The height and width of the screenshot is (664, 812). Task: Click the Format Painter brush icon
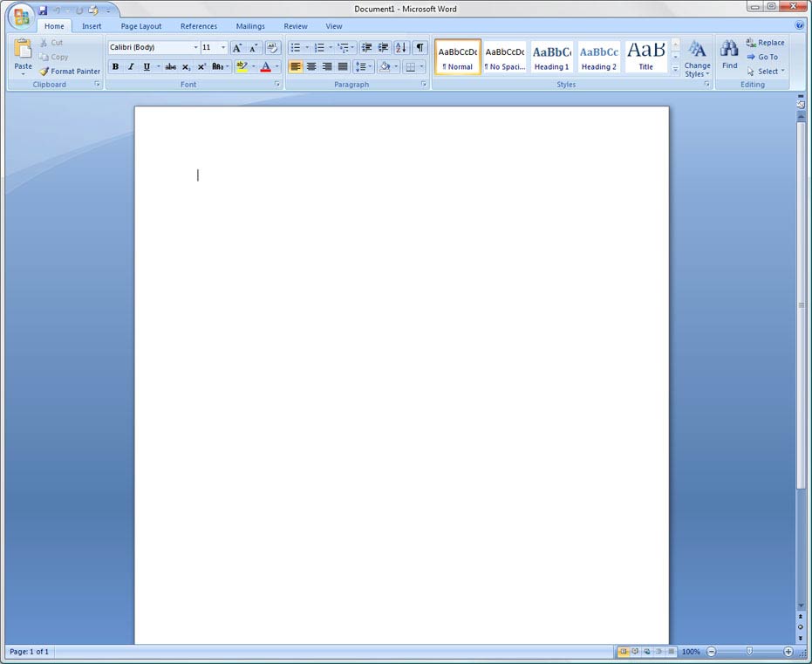click(44, 72)
